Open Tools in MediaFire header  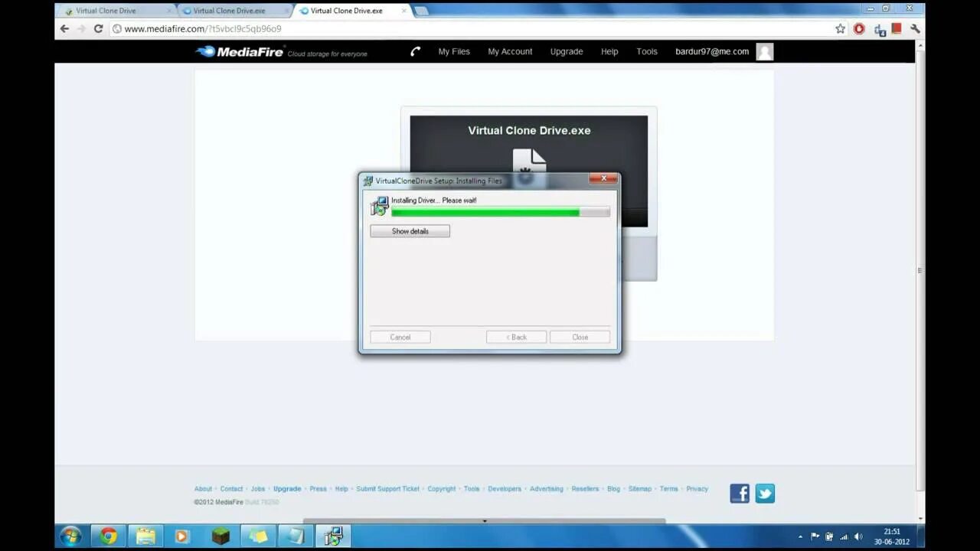coord(647,51)
